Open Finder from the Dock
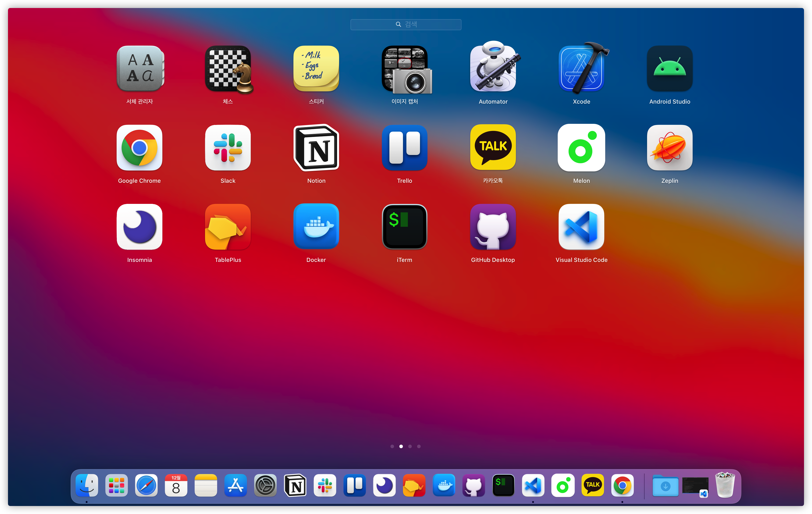The height and width of the screenshot is (514, 812). point(87,486)
